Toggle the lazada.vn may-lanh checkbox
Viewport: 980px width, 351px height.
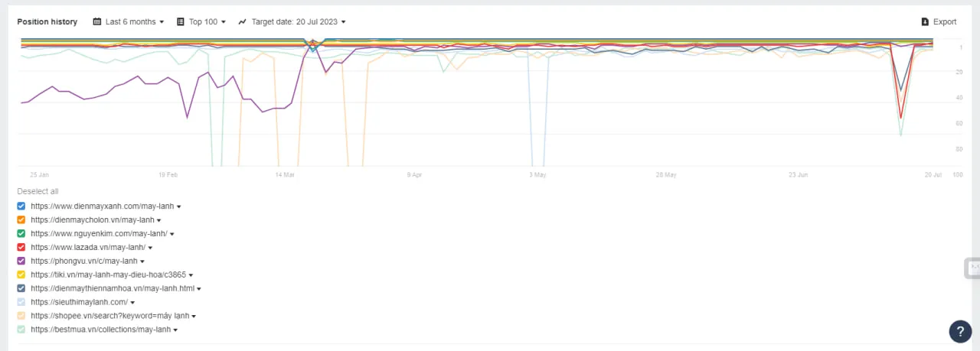tap(21, 248)
